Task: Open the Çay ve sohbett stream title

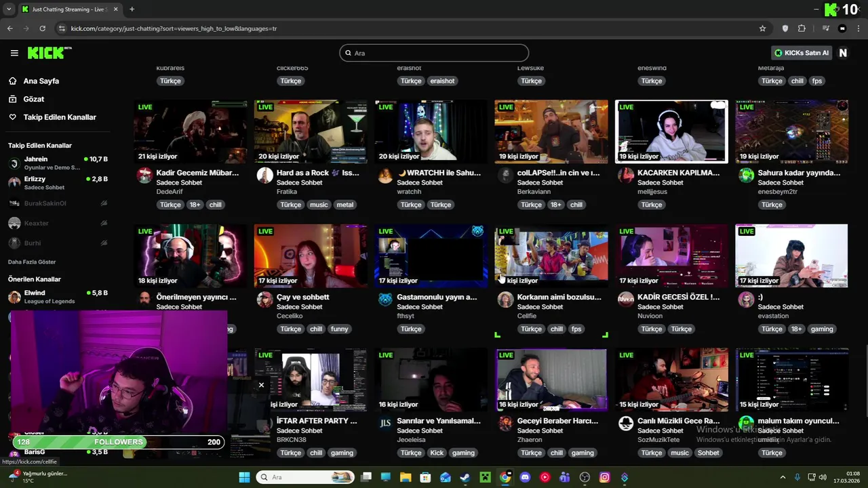Action: [303, 297]
